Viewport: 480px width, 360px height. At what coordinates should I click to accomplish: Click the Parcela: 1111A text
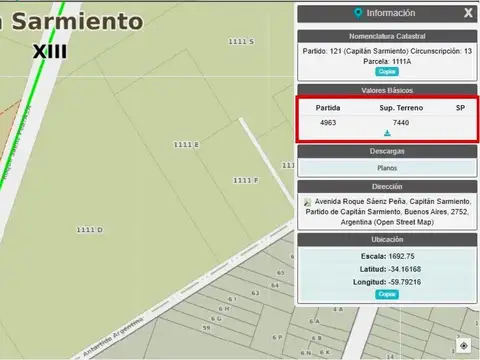click(x=387, y=61)
